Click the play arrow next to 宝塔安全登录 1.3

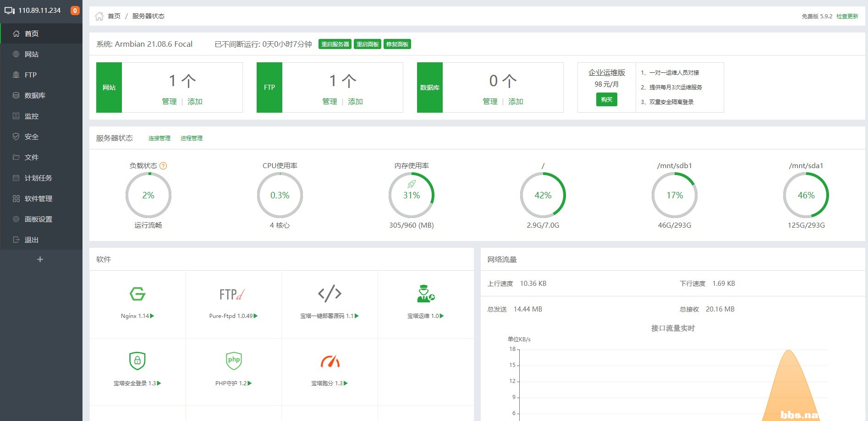point(159,383)
